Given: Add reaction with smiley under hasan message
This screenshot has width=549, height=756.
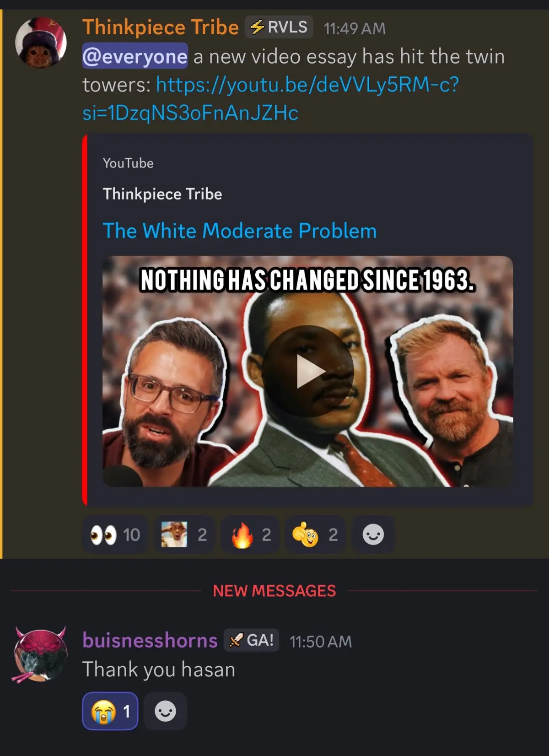Looking at the screenshot, I should pyautogui.click(x=165, y=711).
